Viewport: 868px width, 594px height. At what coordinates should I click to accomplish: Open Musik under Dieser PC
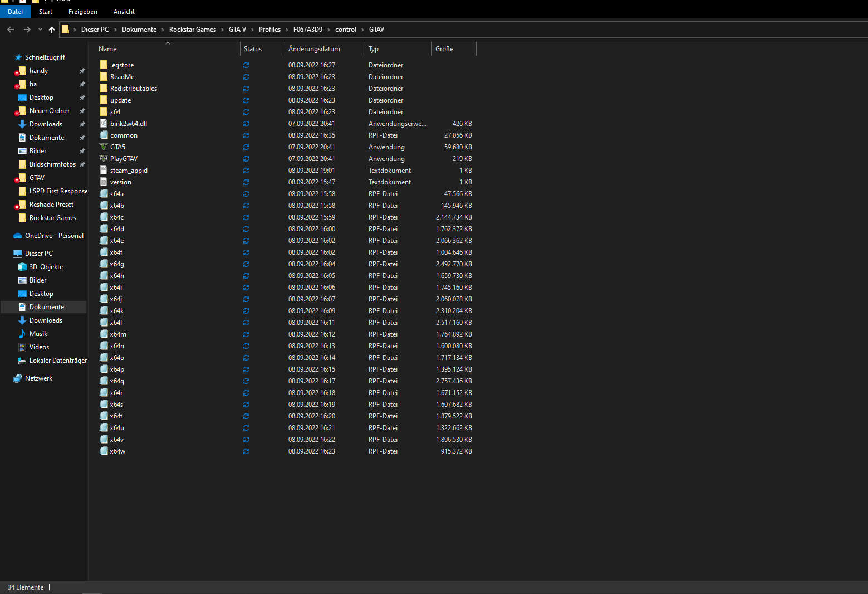click(x=38, y=334)
